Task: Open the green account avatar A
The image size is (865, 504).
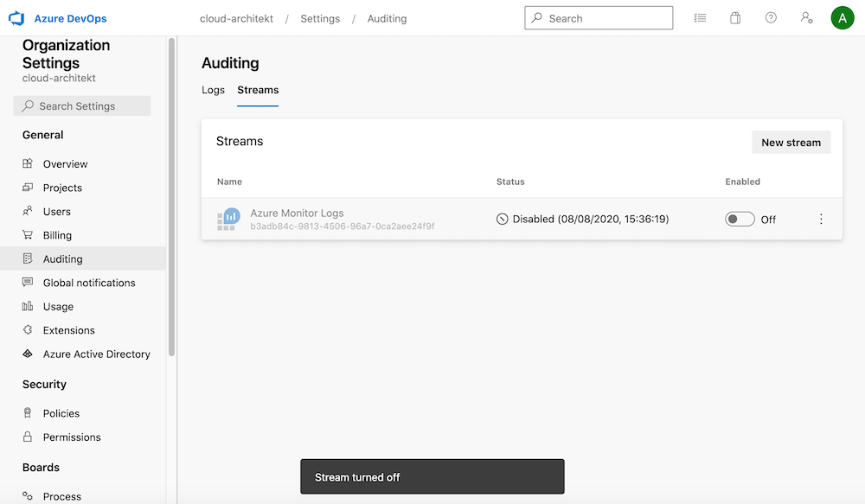Action: pyautogui.click(x=843, y=18)
